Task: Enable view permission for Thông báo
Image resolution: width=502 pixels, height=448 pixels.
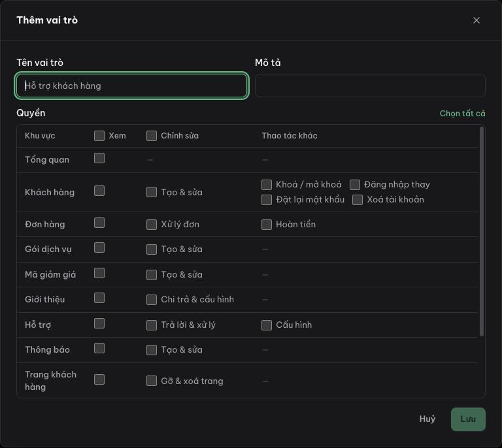Action: coord(99,348)
